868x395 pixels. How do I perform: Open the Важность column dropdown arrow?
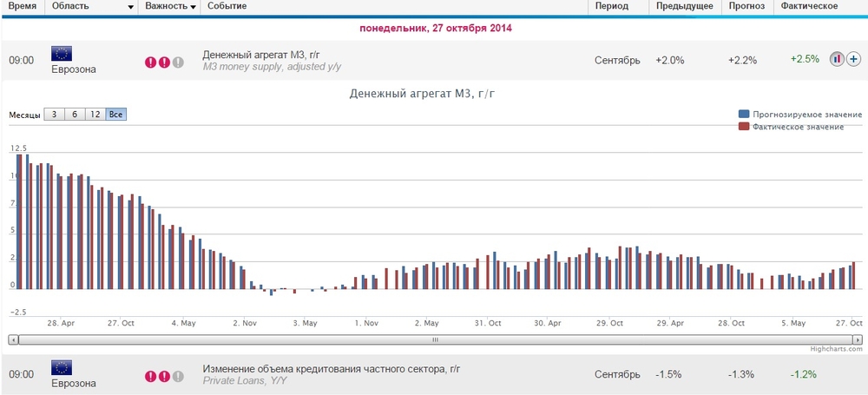(193, 7)
